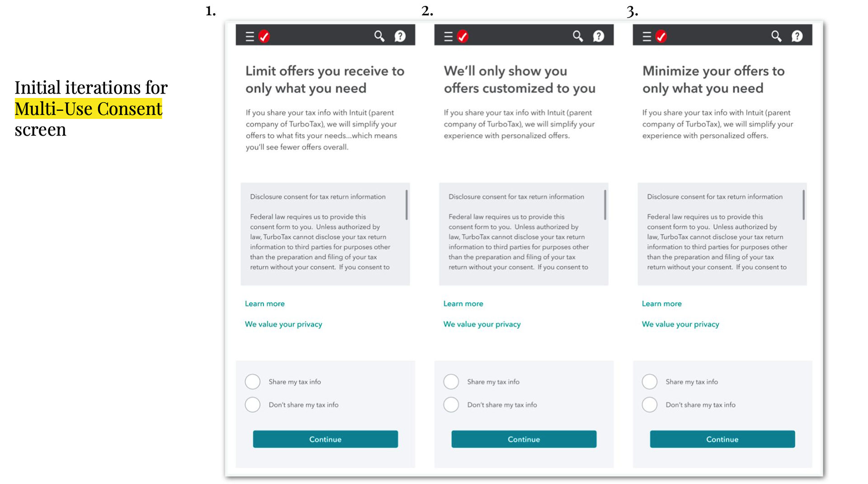Open 'Learn more' link in second screen
The height and width of the screenshot is (484, 868).
(463, 304)
